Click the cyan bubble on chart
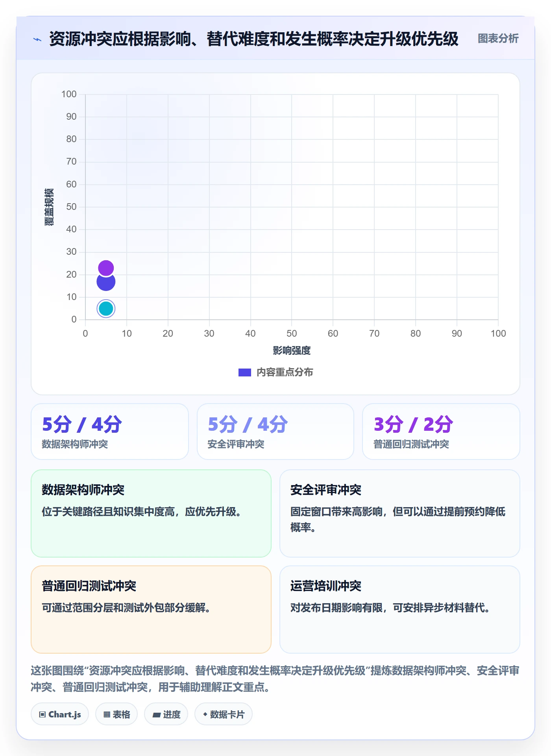Image resolution: width=551 pixels, height=756 pixels. (x=106, y=309)
